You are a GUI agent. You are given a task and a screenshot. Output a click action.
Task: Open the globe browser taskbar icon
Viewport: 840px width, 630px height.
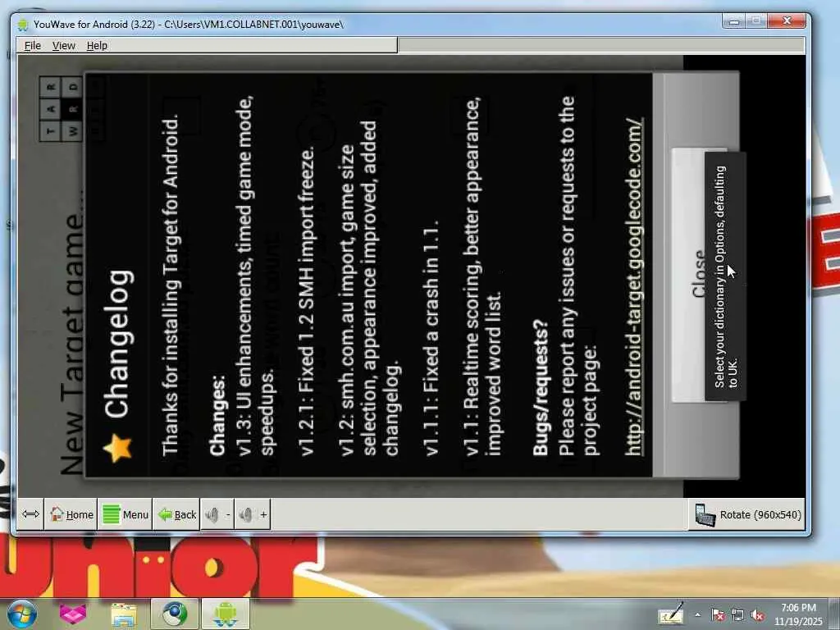tap(174, 614)
